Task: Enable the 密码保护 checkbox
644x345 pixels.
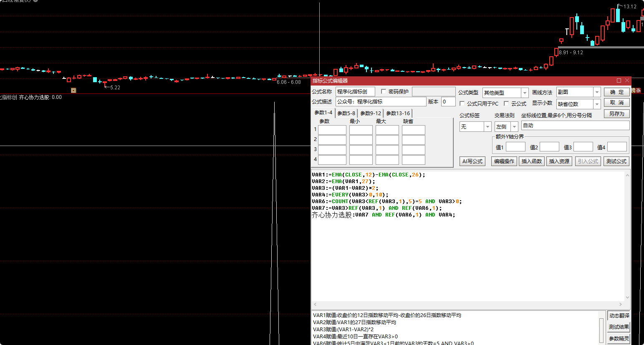Action: [x=384, y=91]
